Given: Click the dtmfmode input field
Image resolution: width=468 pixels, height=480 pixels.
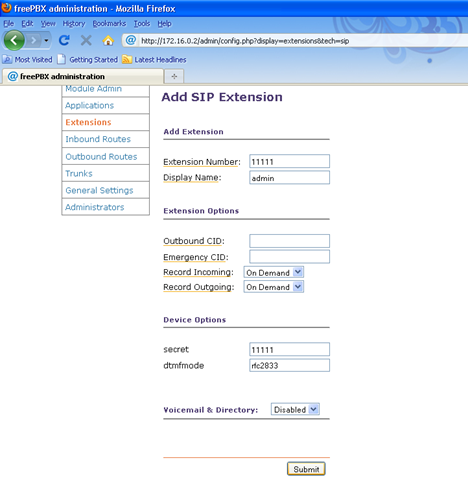Looking at the screenshot, I should 289,365.
